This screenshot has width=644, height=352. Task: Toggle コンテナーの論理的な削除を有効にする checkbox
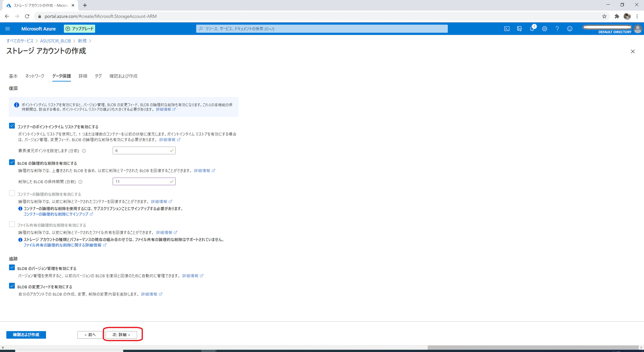[12, 193]
